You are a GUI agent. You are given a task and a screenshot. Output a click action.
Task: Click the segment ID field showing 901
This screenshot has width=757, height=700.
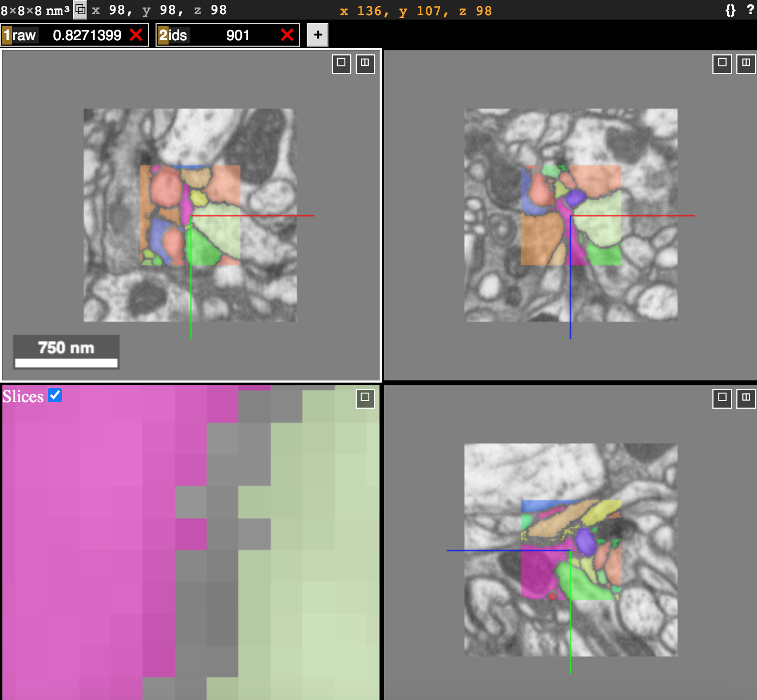pyautogui.click(x=238, y=35)
